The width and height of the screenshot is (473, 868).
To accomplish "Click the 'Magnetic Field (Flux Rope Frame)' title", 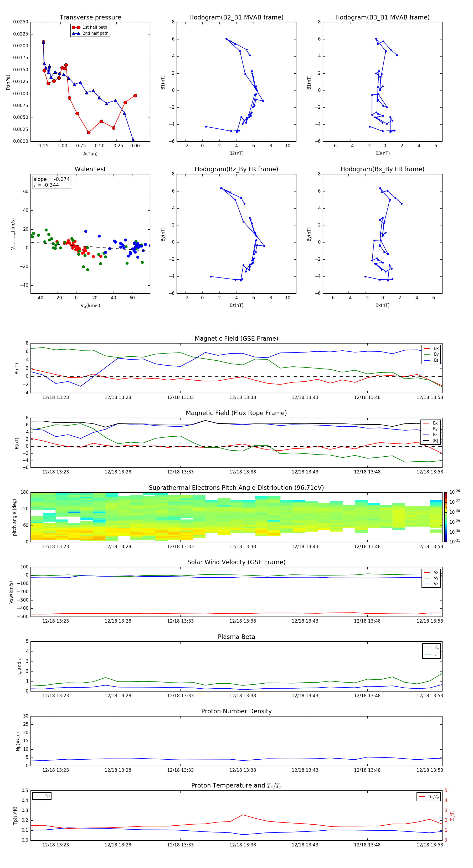I will pyautogui.click(x=236, y=413).
